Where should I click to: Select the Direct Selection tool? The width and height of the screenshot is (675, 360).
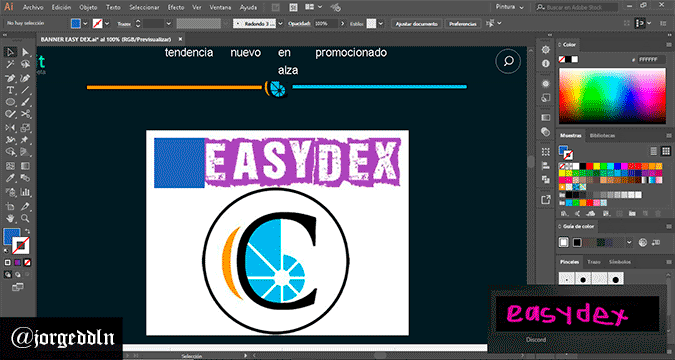[25, 52]
